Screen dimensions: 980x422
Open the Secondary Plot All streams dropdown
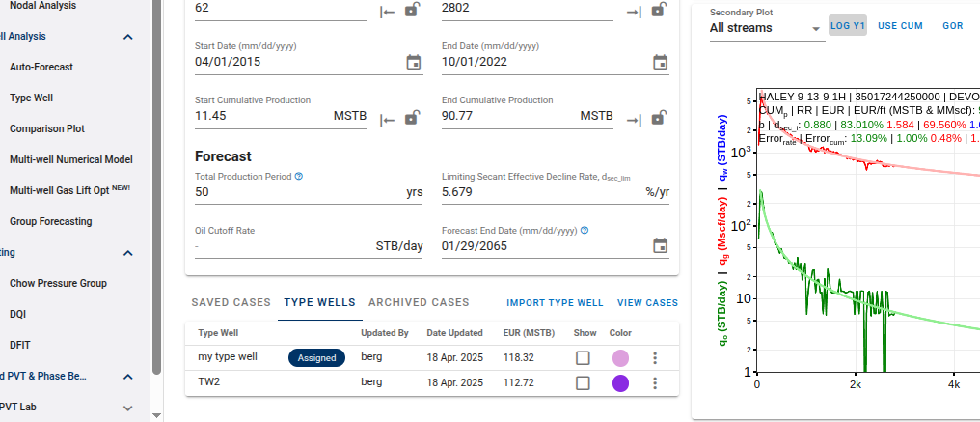pos(766,28)
